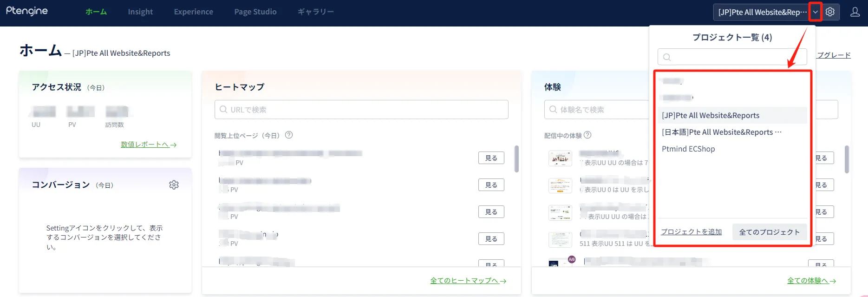Click the heatmap list vertical scrollbar
The width and height of the screenshot is (868, 297).
(x=516, y=159)
